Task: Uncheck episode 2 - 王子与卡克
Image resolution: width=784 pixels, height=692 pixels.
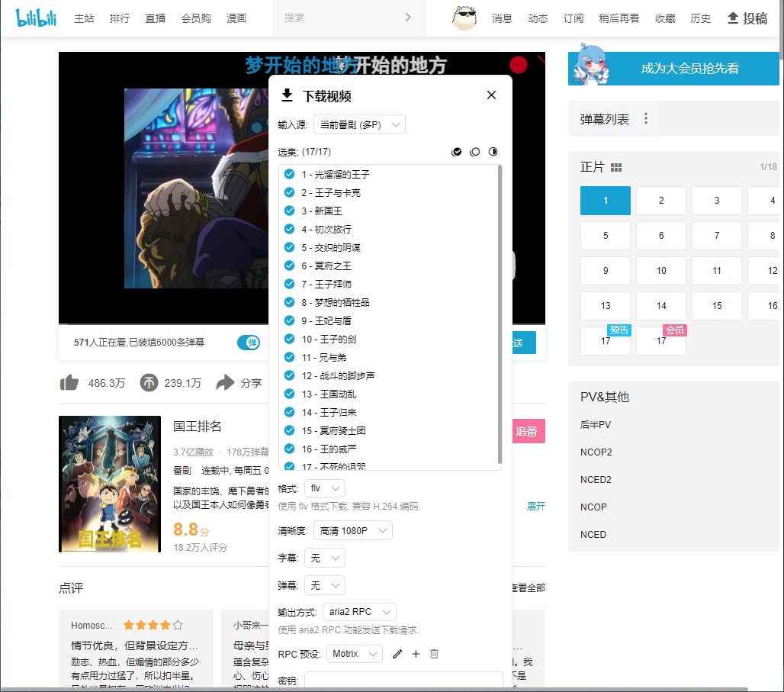Action: [289, 192]
